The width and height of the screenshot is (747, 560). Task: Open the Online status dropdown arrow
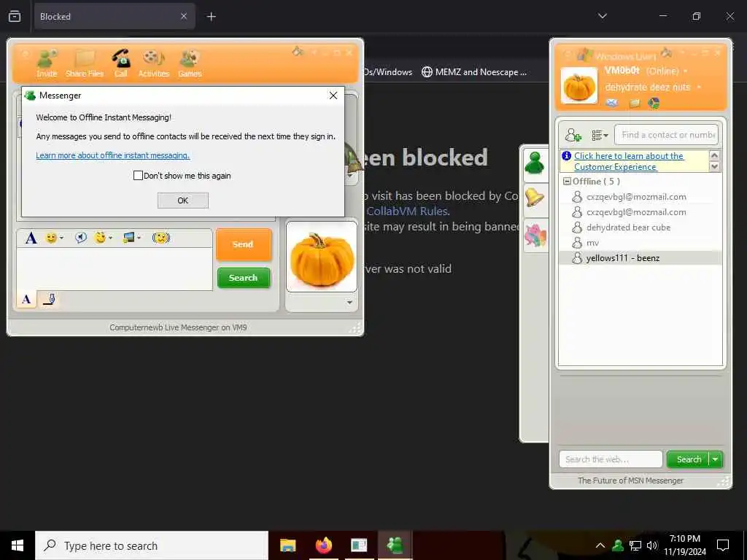(686, 71)
